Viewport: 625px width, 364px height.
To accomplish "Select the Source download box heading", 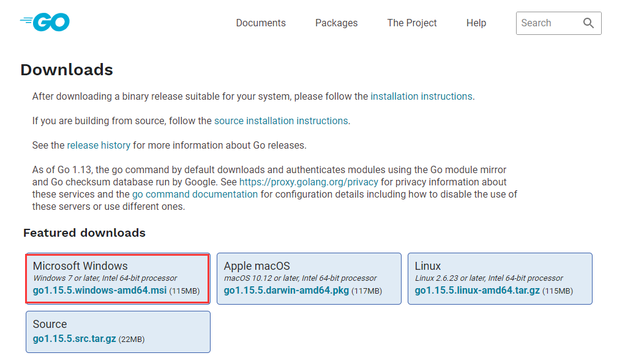I will [x=50, y=324].
